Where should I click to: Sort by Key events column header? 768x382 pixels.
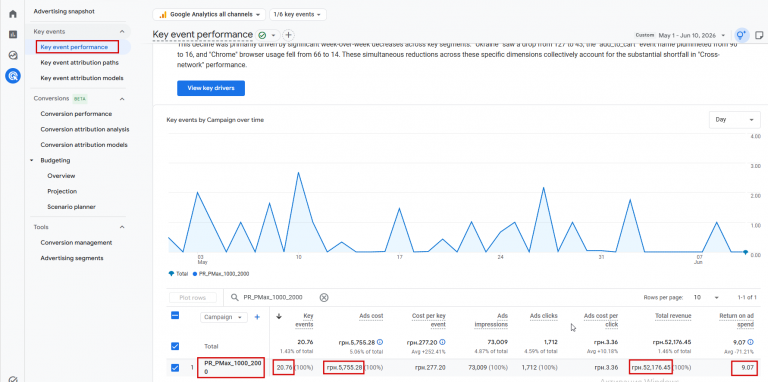[304, 320]
